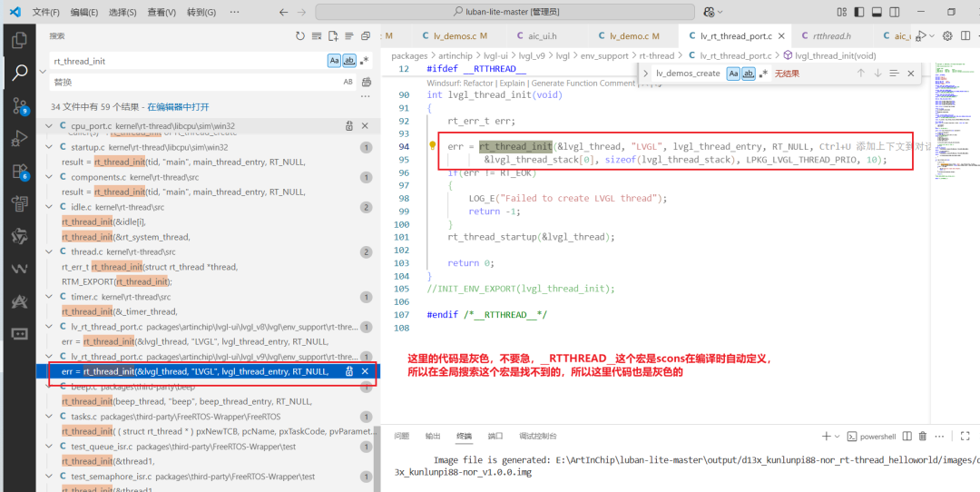Screen dimensions: 980x492
Task: Toggle regex in editor find widget
Action: (763, 74)
